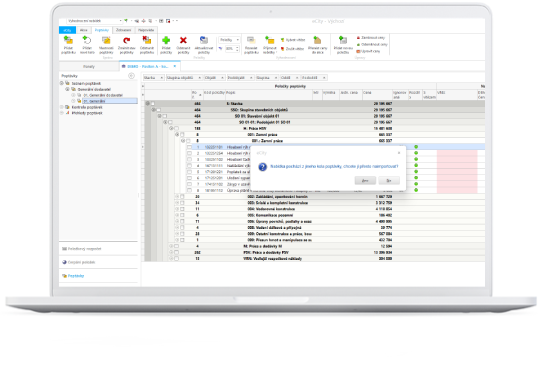
Task: Select the 01. Generální dodavatel tree item
Action: 103,95
